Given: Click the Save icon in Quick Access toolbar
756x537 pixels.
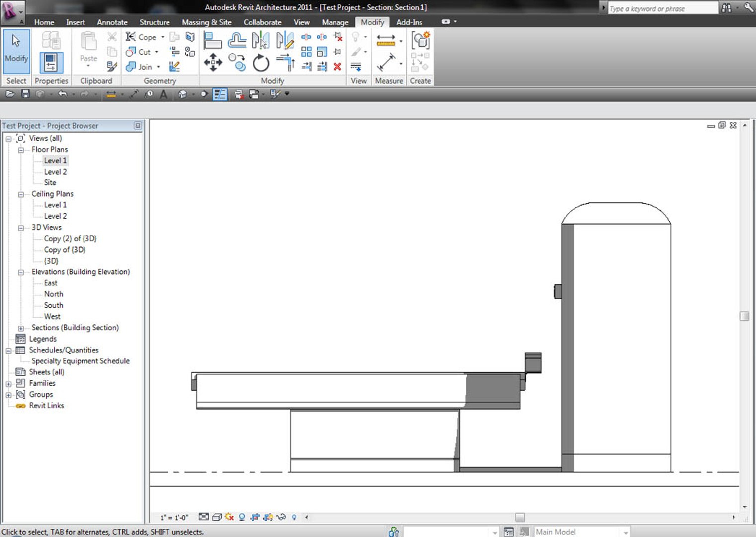Looking at the screenshot, I should coord(25,94).
